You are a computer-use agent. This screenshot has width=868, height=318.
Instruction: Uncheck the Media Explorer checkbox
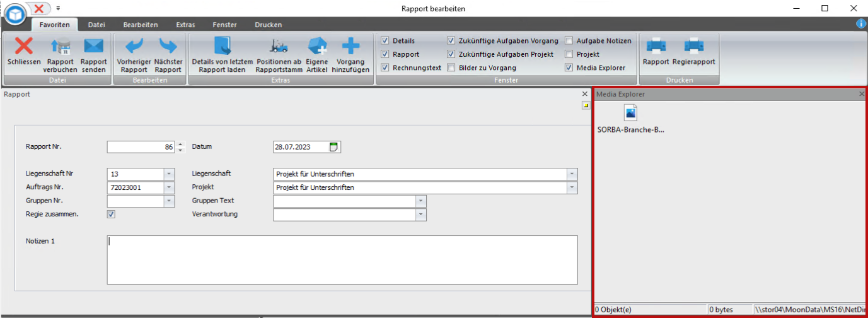569,68
